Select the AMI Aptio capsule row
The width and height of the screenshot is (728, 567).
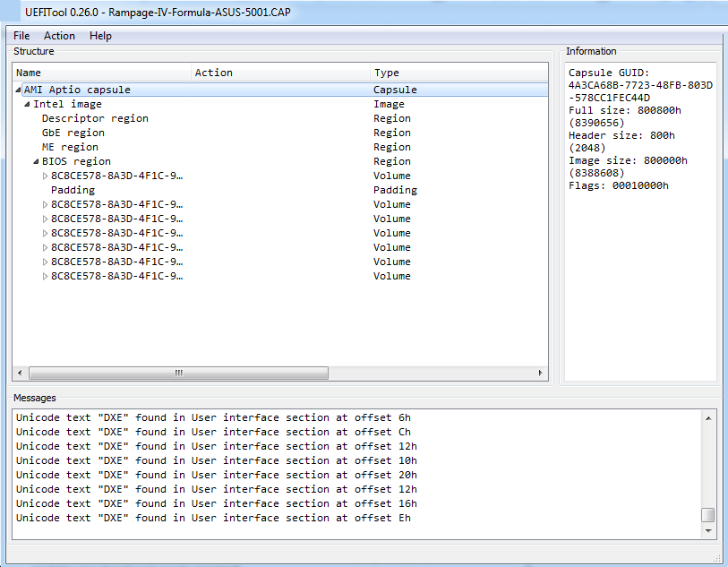coord(285,90)
